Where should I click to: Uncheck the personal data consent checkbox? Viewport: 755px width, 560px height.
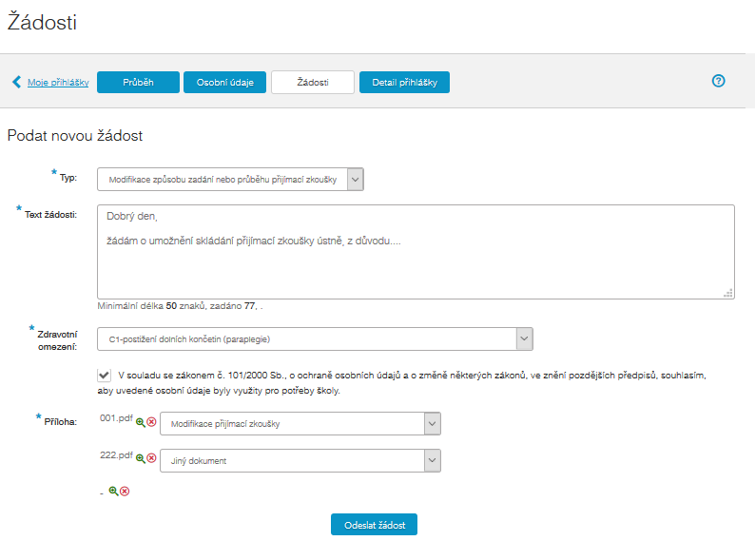[x=104, y=376]
